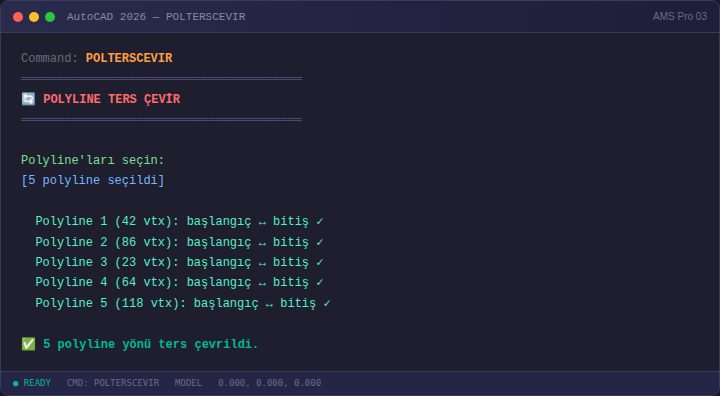Select the 'Polyline 4 (64 vtx)' row
Viewport: 720px width, 396px height.
pyautogui.click(x=180, y=282)
